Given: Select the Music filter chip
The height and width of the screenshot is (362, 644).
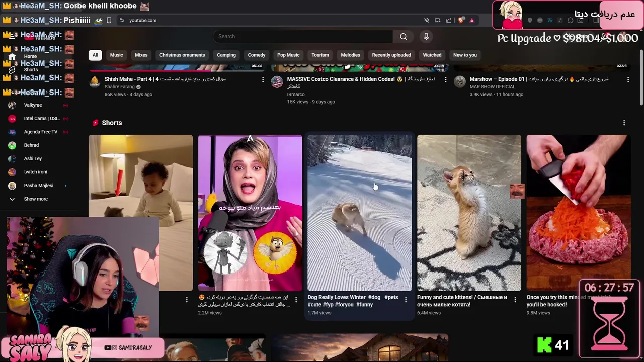Looking at the screenshot, I should click(x=116, y=55).
